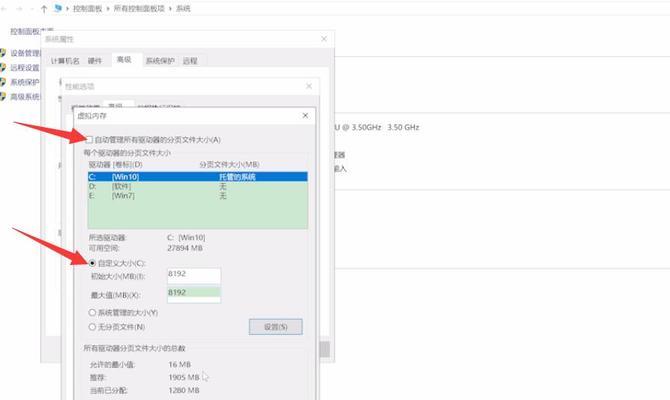
Task: Click shield icon next to 高级系统设置
Action: pos(3,97)
